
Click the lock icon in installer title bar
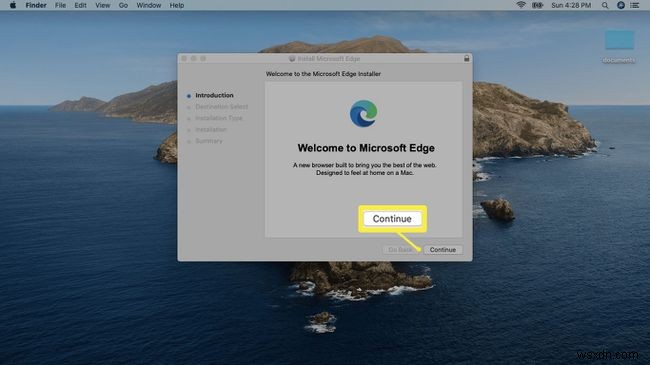(466, 58)
